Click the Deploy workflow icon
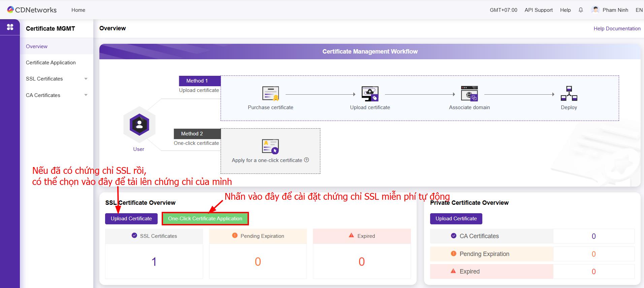Viewport: 644px width, 288px height. click(x=569, y=94)
